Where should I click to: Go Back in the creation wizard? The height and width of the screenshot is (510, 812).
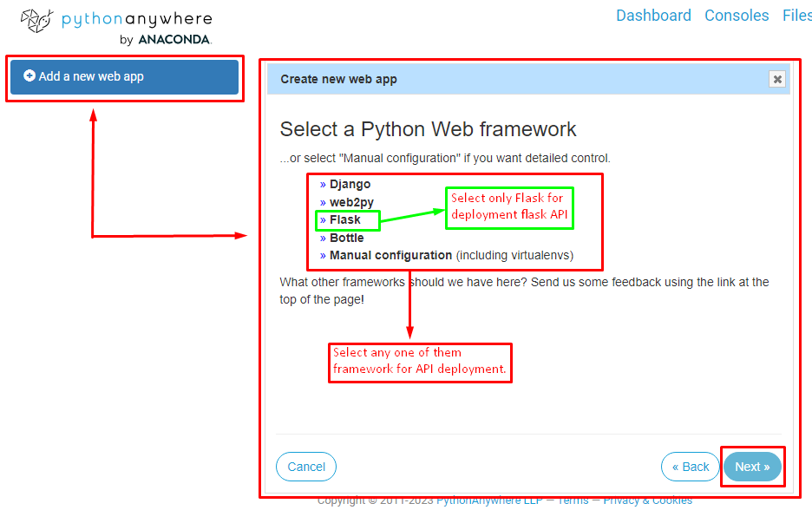(x=690, y=466)
